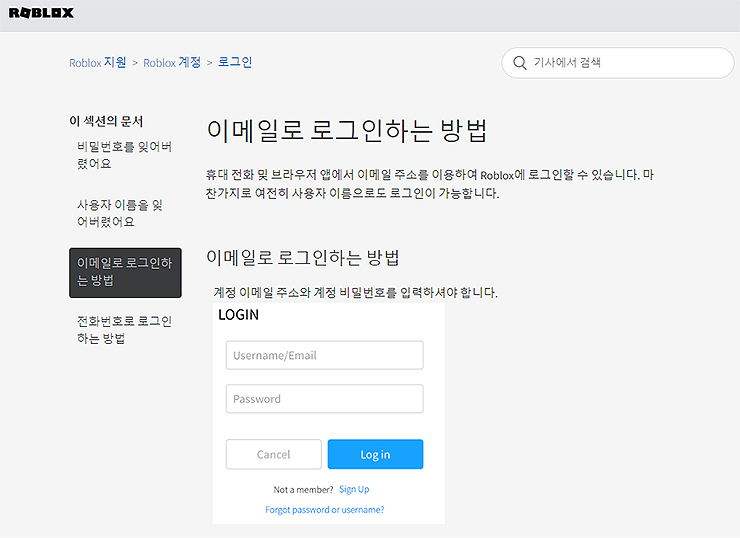This screenshot has height=538, width=740.
Task: Click the blue Log in button
Action: 375,454
